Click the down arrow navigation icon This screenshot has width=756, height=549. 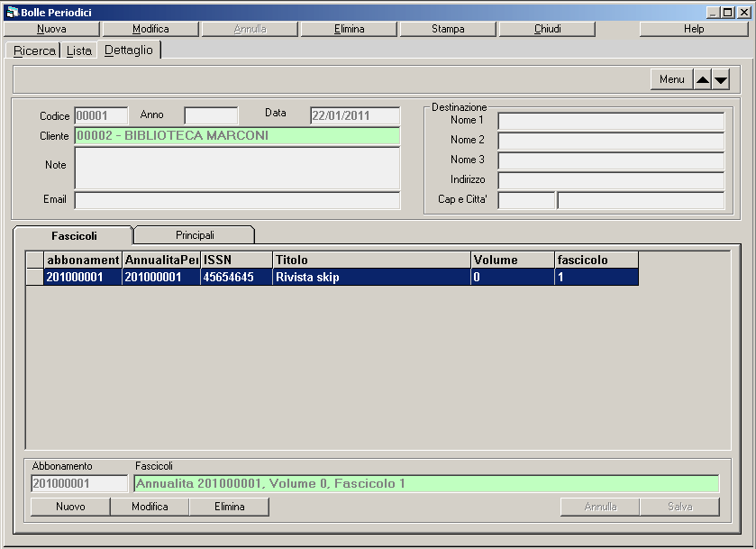[720, 80]
